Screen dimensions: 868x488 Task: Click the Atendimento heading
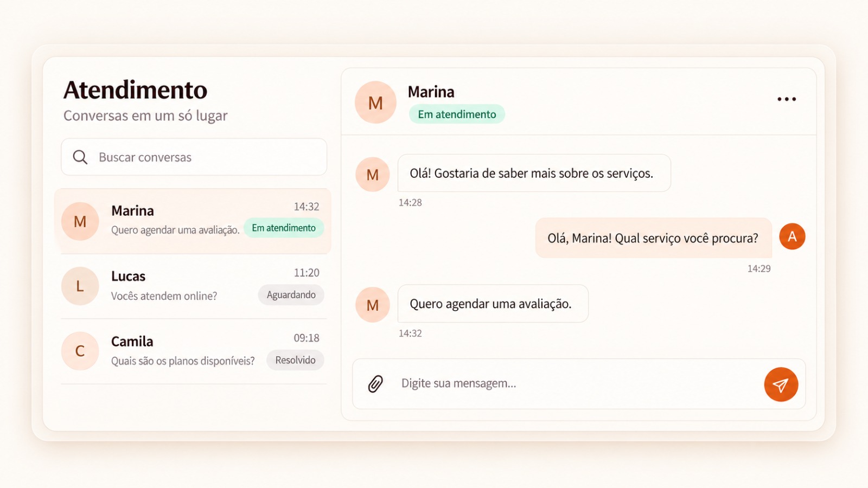click(136, 90)
